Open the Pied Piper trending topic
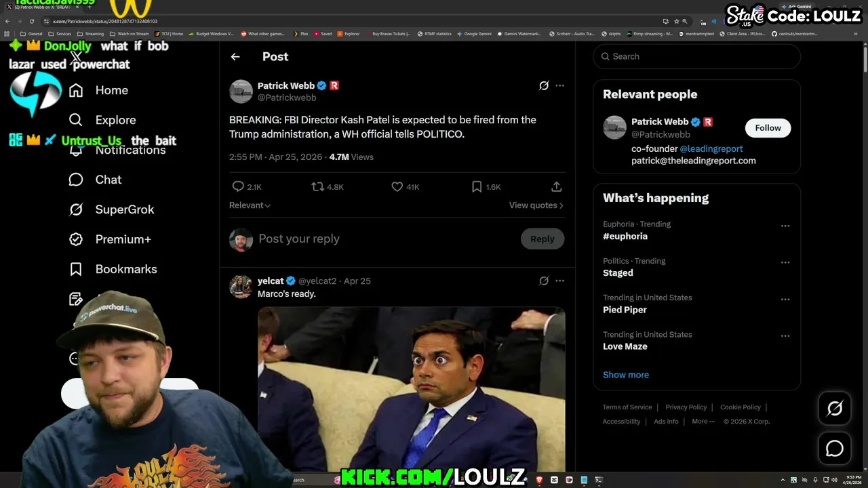This screenshot has height=488, width=868. pyautogui.click(x=625, y=309)
